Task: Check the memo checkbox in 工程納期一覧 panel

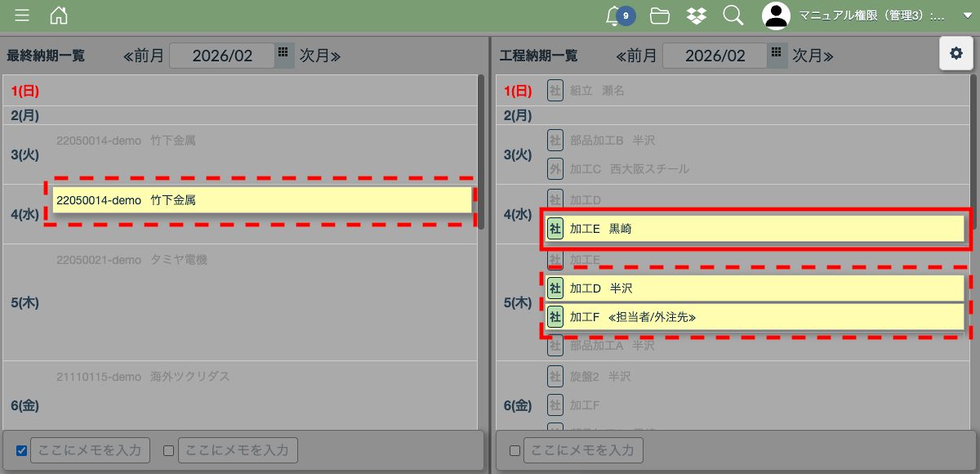Action: coord(514,450)
